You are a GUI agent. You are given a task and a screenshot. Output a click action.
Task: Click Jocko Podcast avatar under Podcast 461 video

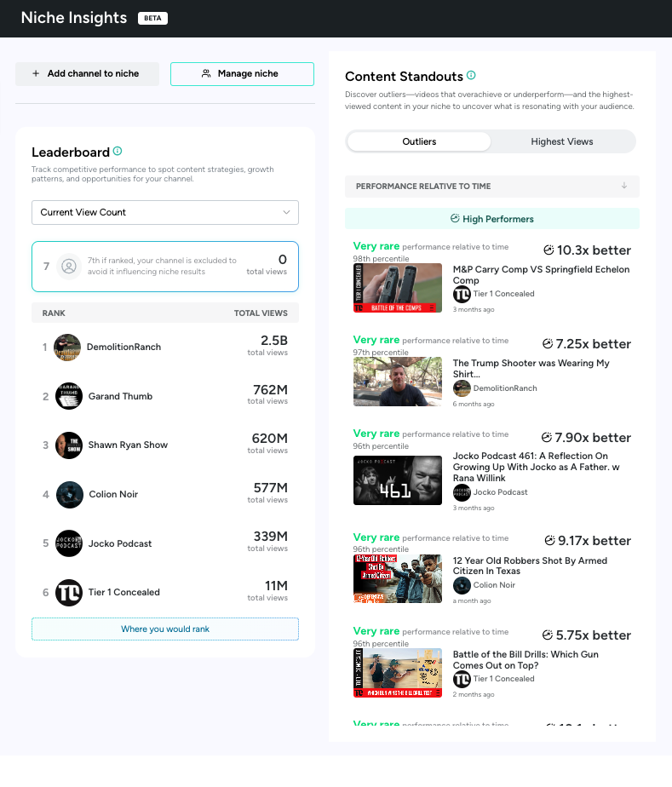point(462,492)
